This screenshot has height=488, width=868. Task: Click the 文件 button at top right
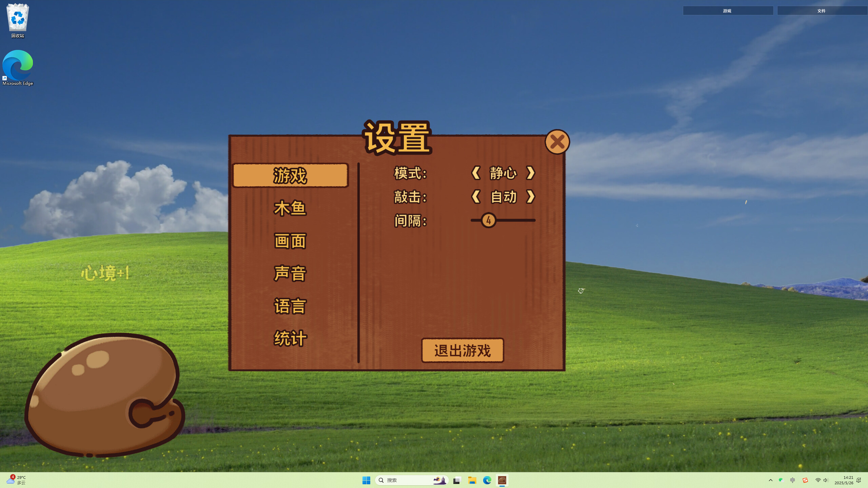[822, 11]
